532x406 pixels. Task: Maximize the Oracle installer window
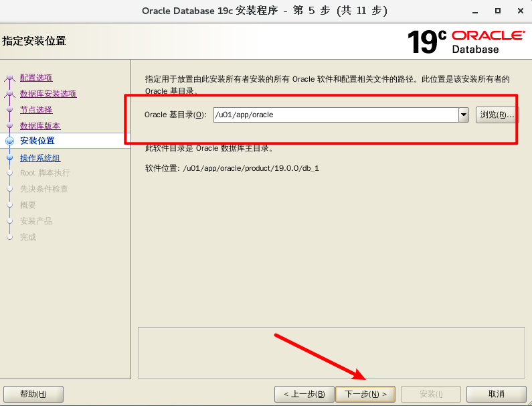pos(497,11)
